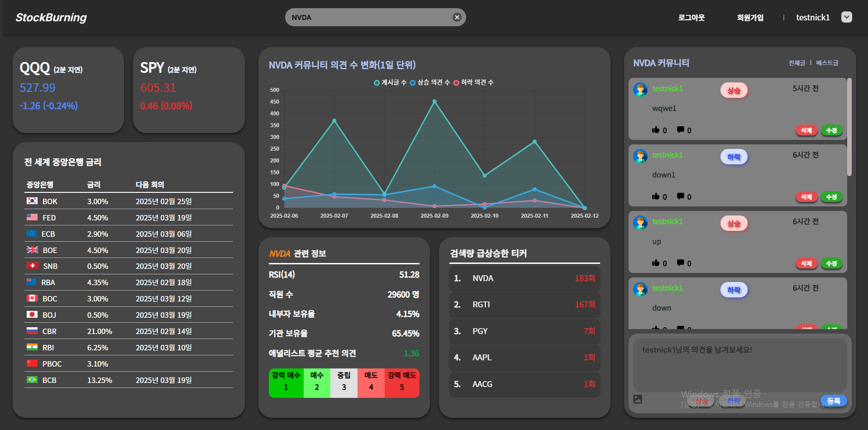868x430 pixels.
Task: Click the 상승 badge on wqwe1 post
Action: tap(734, 91)
